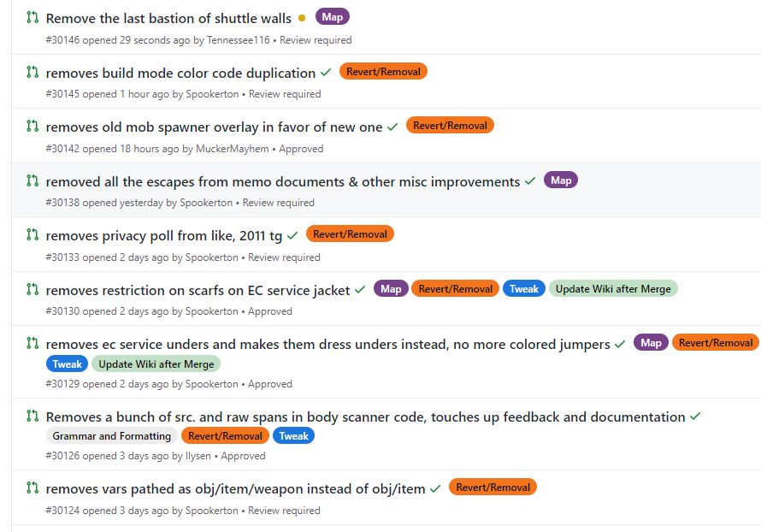Viewport: 761px width, 532px height.
Task: Click pull request icon for scarfs restriction PR
Action: [32, 289]
